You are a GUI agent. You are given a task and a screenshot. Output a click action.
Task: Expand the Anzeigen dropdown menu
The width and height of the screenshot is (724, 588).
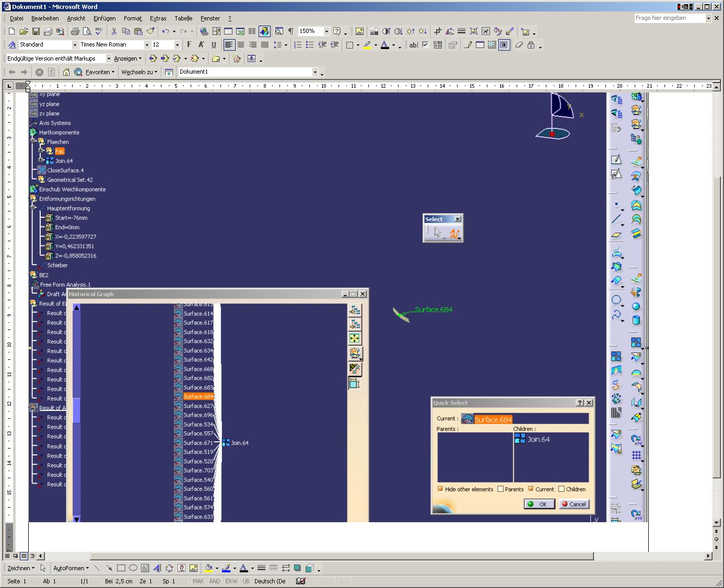[x=128, y=58]
